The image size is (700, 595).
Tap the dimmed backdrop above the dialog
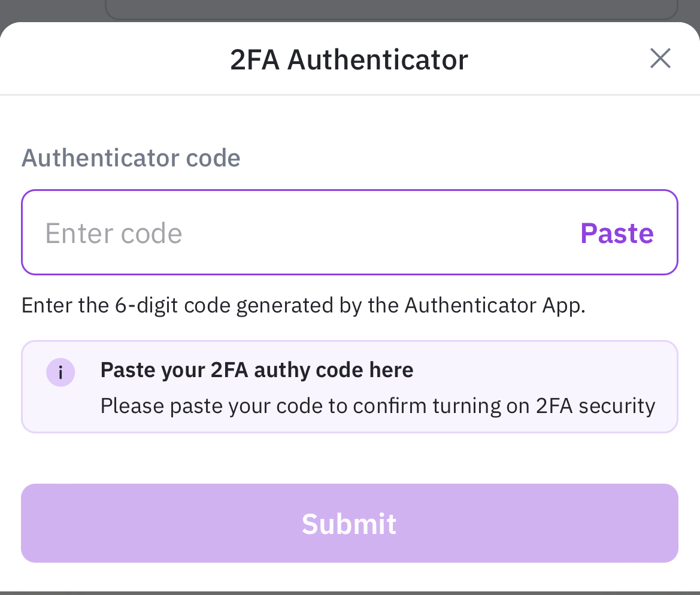(x=48, y=9)
